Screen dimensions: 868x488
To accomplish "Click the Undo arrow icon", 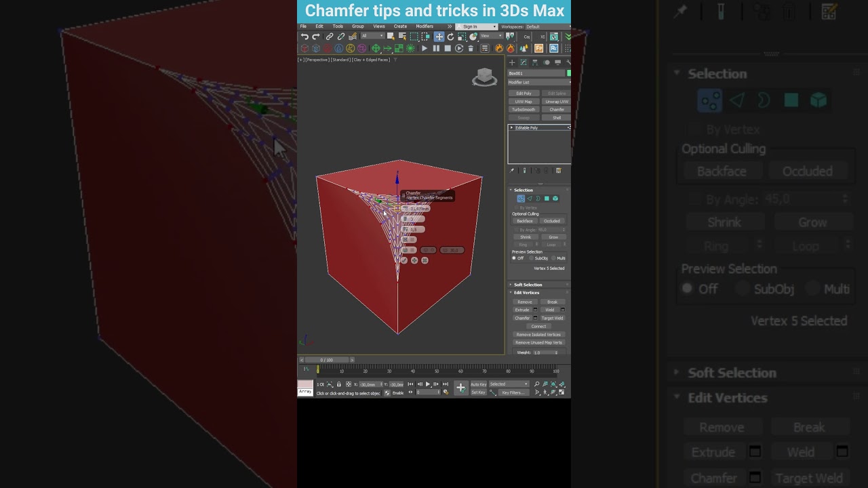I will pos(304,37).
